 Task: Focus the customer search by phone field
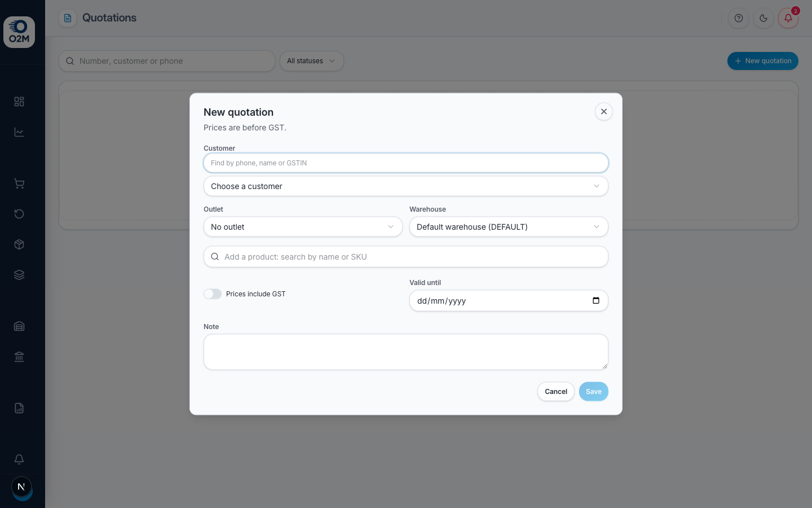406,163
